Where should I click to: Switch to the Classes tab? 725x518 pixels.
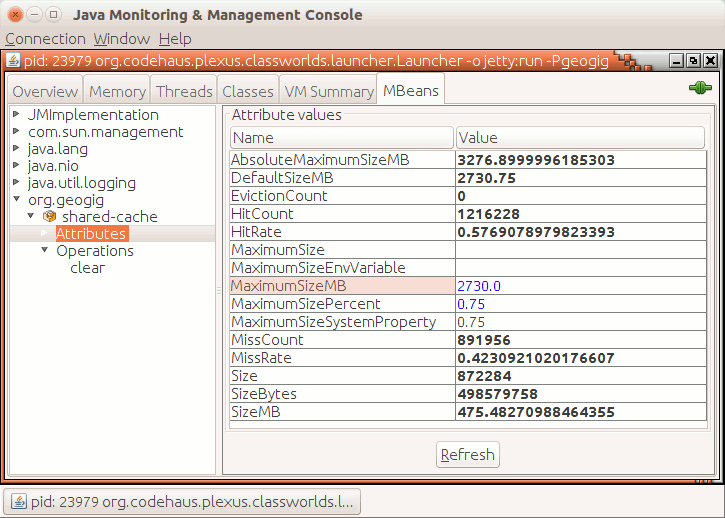click(x=248, y=91)
